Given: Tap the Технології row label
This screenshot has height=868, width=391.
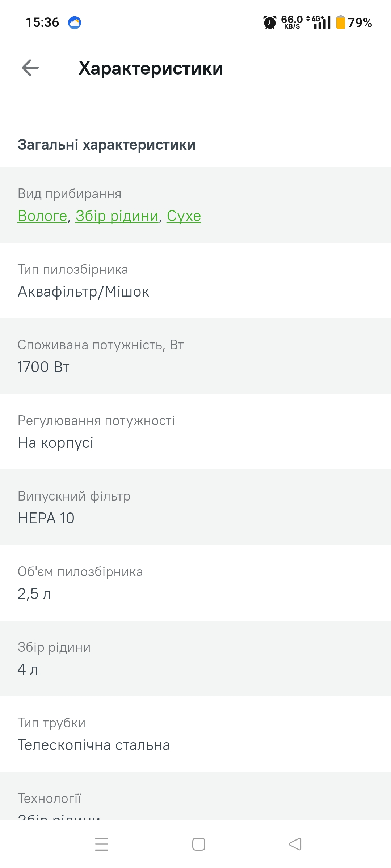Looking at the screenshot, I should coord(50,798).
